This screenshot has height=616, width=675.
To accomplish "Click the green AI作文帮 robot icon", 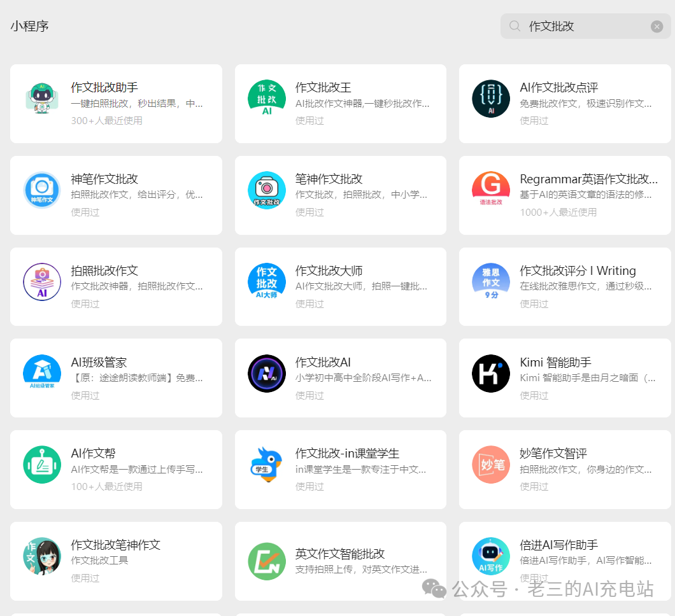I will tap(42, 465).
